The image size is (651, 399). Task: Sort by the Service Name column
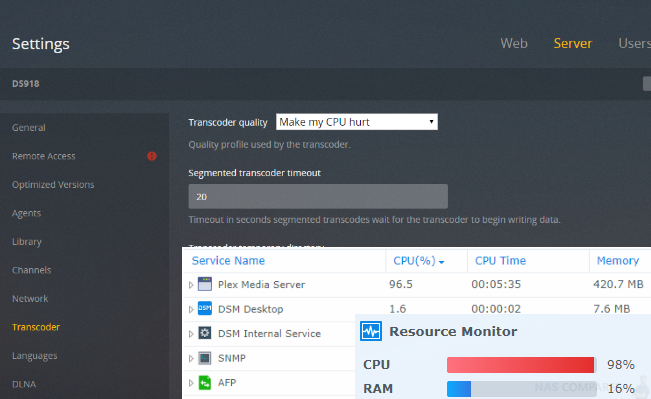click(x=228, y=261)
